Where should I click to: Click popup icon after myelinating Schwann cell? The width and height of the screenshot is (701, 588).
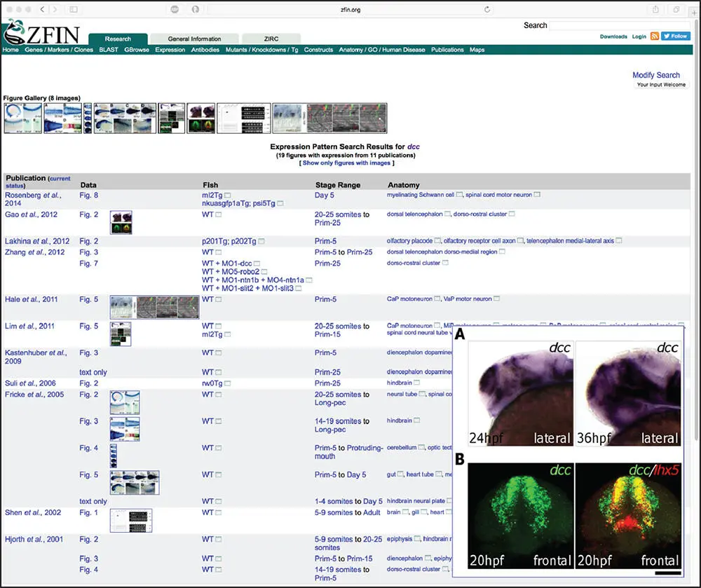click(x=459, y=195)
